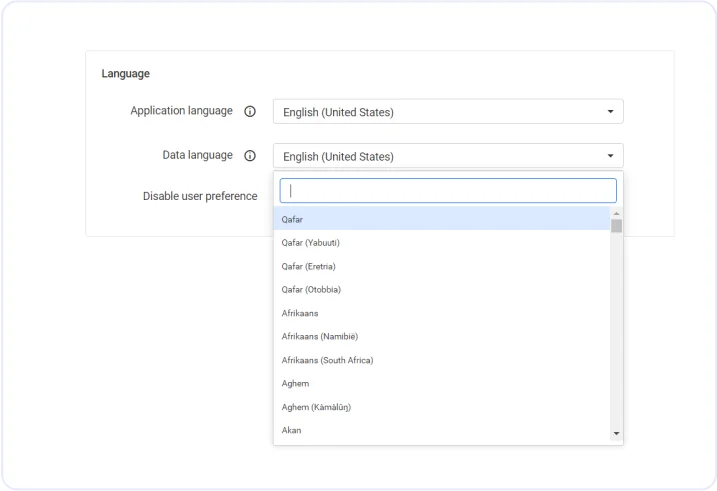This screenshot has width=717, height=491.
Task: Pick Qafar (Otobbia) from the dropdown
Action: (442, 289)
